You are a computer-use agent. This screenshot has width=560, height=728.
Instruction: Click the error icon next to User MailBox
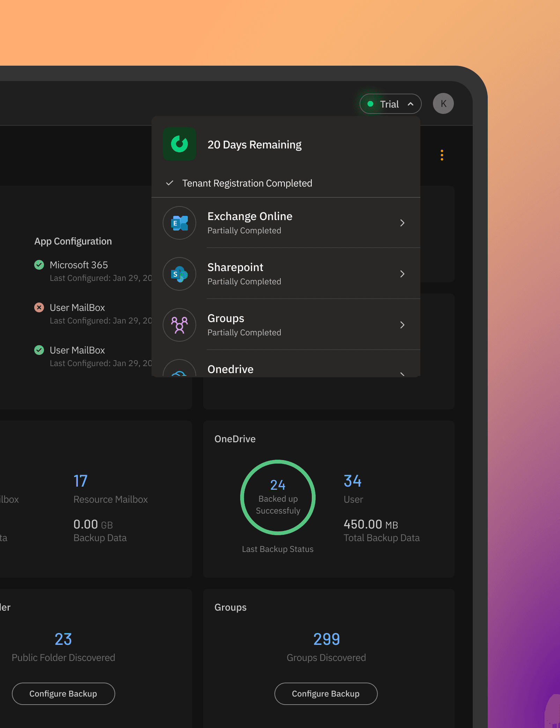(x=39, y=307)
